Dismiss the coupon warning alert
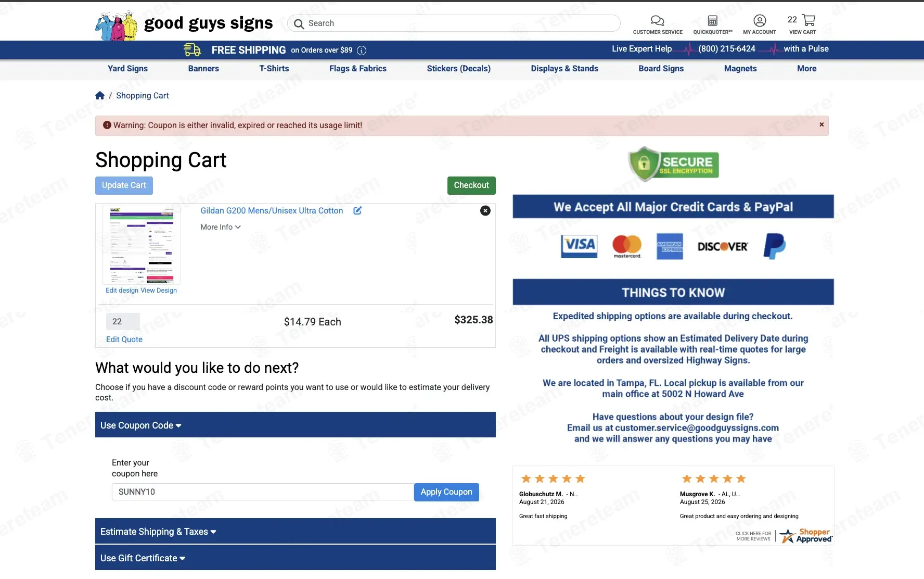924x579 pixels. pos(822,124)
